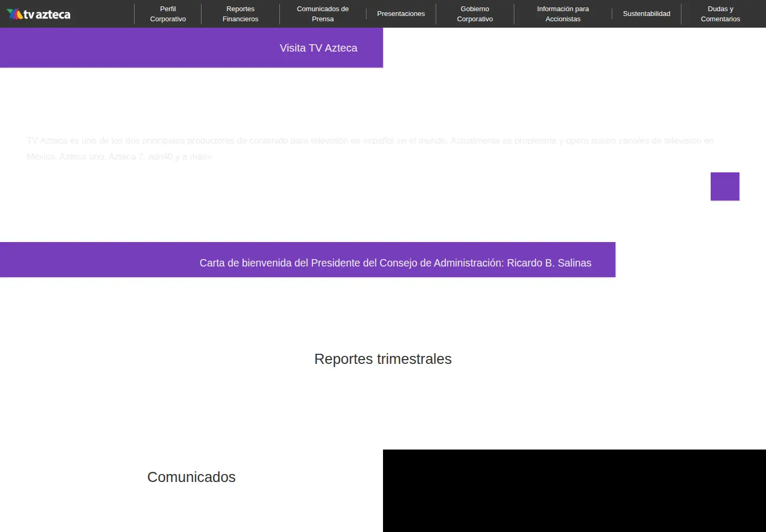Open the Gobierno Corporativo menu
The image size is (766, 532).
(x=475, y=14)
